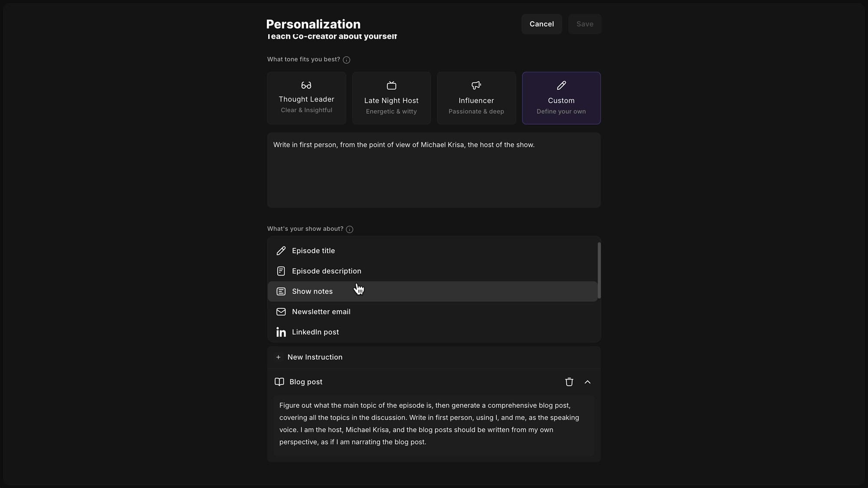Select Show notes from the list
The image size is (868, 488).
[x=312, y=291]
